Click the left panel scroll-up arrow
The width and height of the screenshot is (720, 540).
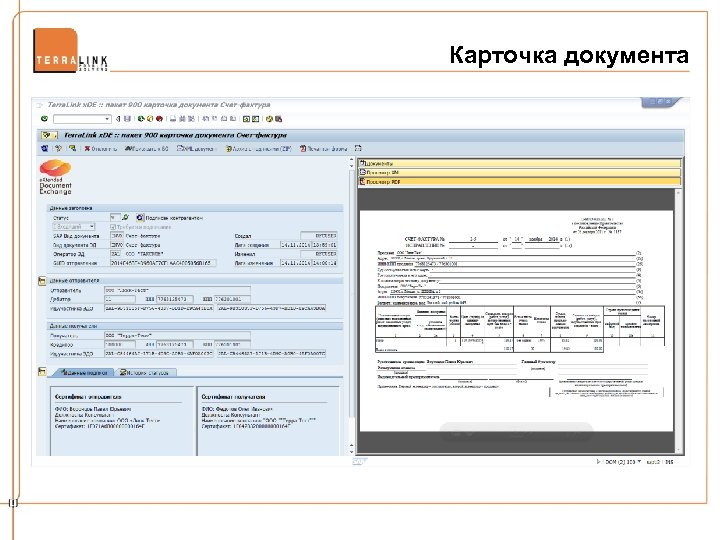[352, 160]
